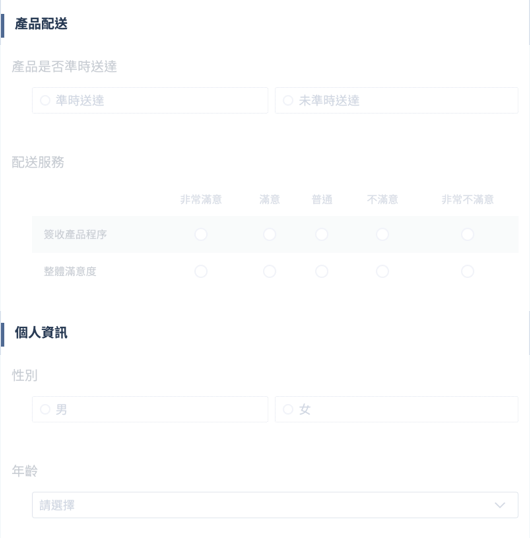
Task: Choose 女 for gender
Action: pyautogui.click(x=397, y=409)
